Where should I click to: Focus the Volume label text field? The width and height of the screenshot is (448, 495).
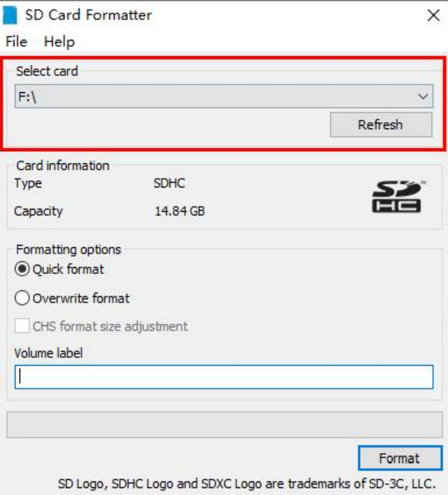click(x=224, y=377)
